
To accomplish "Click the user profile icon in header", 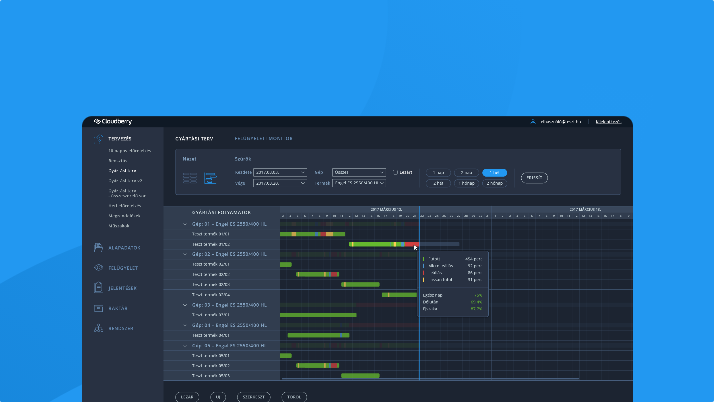I will [x=533, y=122].
